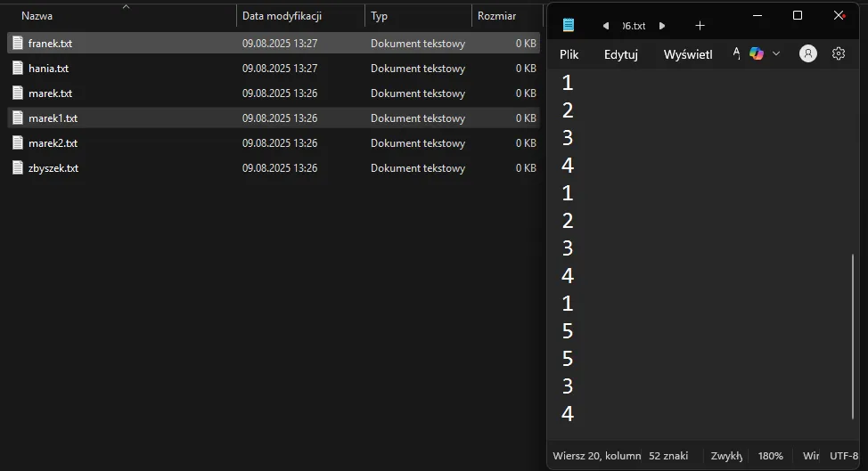Add a new tab with plus button

(700, 26)
